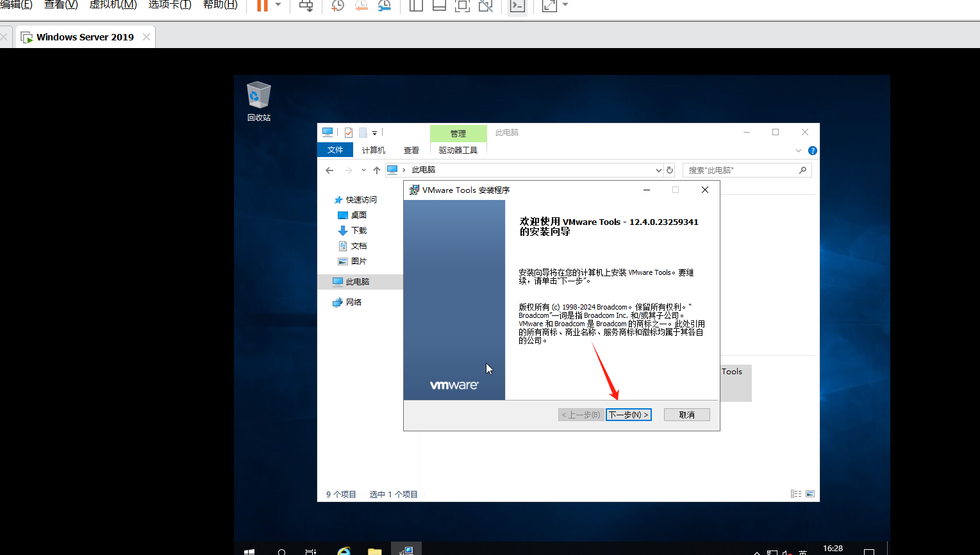980x555 pixels.
Task: Open snapshot manager with the blue clock icon
Action: click(x=385, y=6)
